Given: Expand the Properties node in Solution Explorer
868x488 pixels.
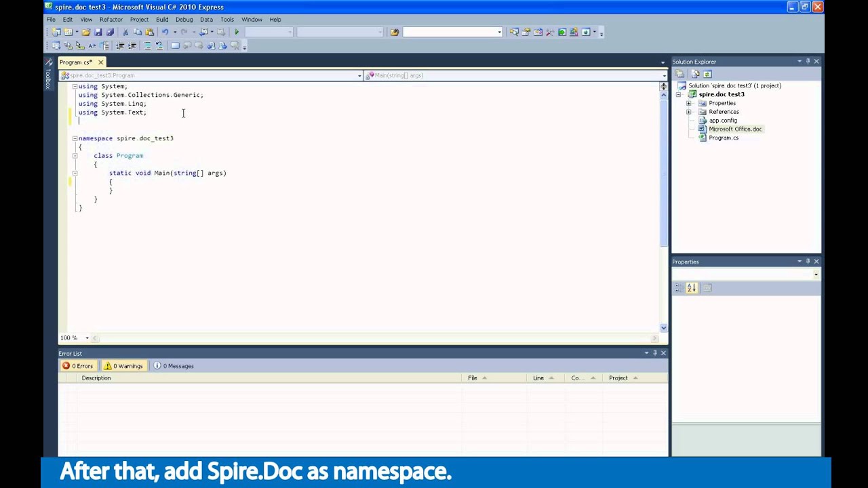Looking at the screenshot, I should coord(689,104).
